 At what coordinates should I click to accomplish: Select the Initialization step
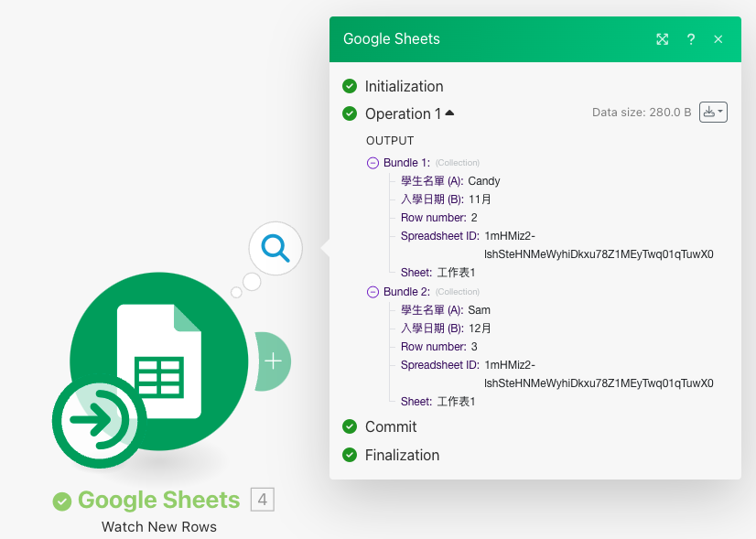(x=404, y=86)
